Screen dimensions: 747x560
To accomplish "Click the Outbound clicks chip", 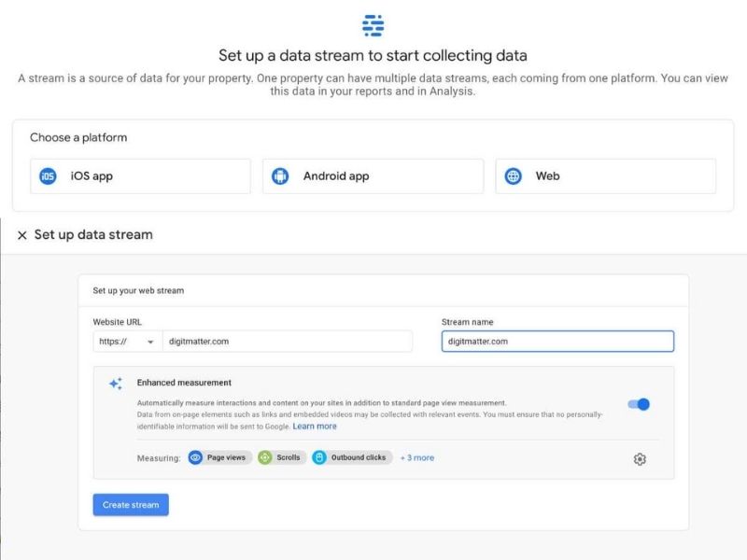I will tap(352, 457).
